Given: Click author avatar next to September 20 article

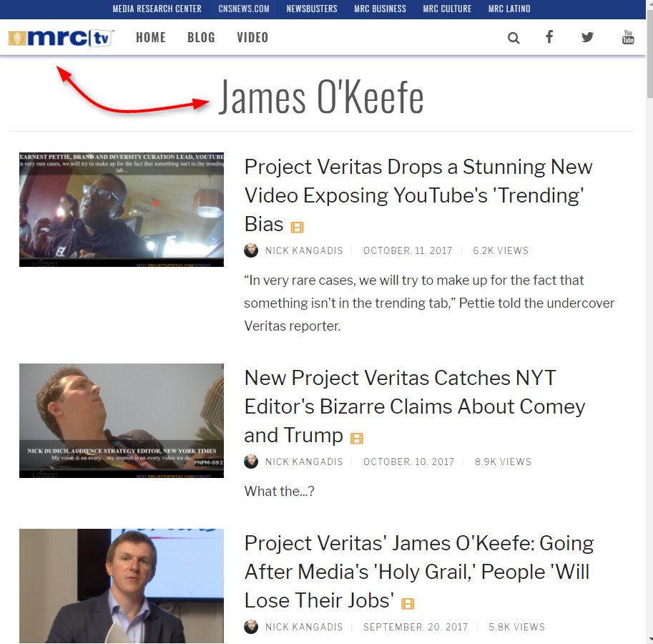Looking at the screenshot, I should [251, 627].
